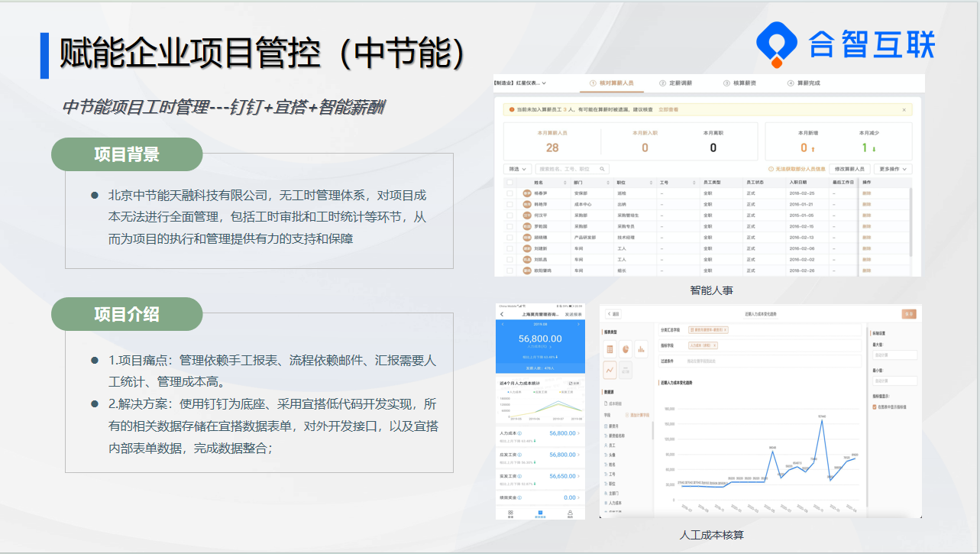Check the row checkbox for 何汉平
980x554 pixels.
(x=510, y=215)
